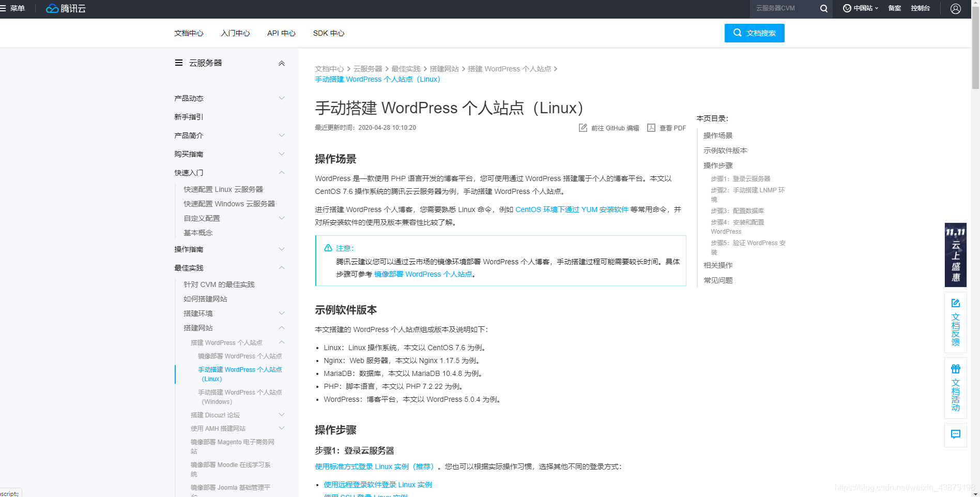Collapse the 云服务器 sidebar with the double chevron
This screenshot has width=980, height=497.
(x=282, y=63)
